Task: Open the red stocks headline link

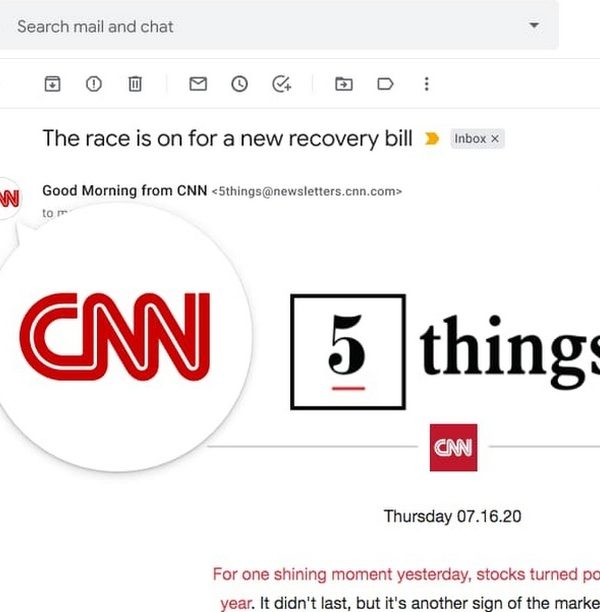Action: (406, 575)
